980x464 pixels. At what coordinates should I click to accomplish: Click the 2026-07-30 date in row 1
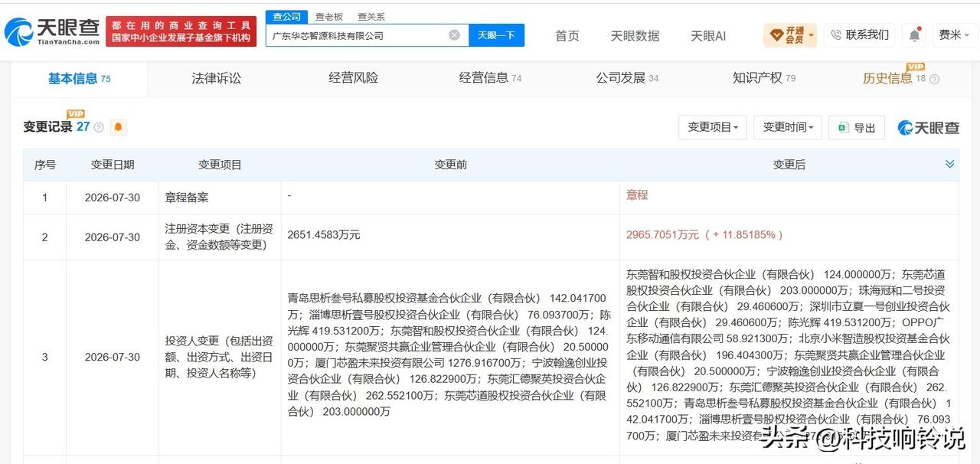(x=113, y=197)
